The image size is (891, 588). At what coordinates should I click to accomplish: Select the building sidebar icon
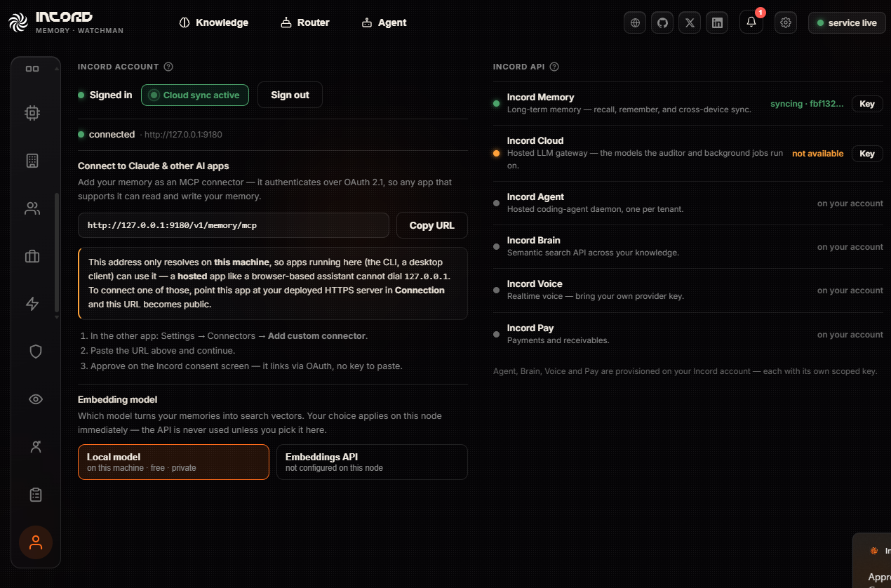32,161
